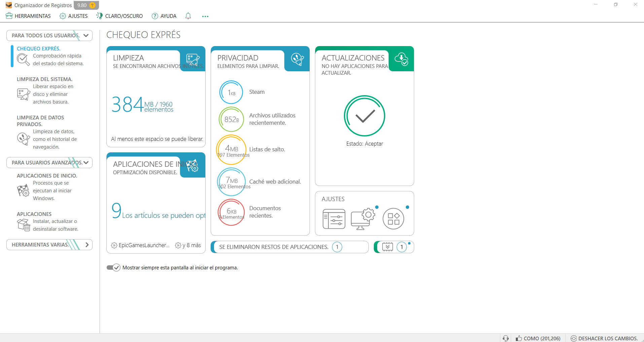Click the startup flag gear icon in sidebar
Screen dimensions: 644x342
(x=23, y=191)
